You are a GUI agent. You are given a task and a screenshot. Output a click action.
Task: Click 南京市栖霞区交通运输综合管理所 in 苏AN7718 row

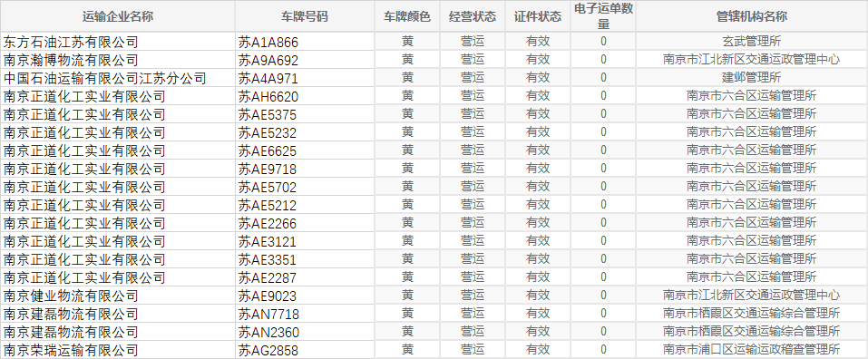(752, 314)
